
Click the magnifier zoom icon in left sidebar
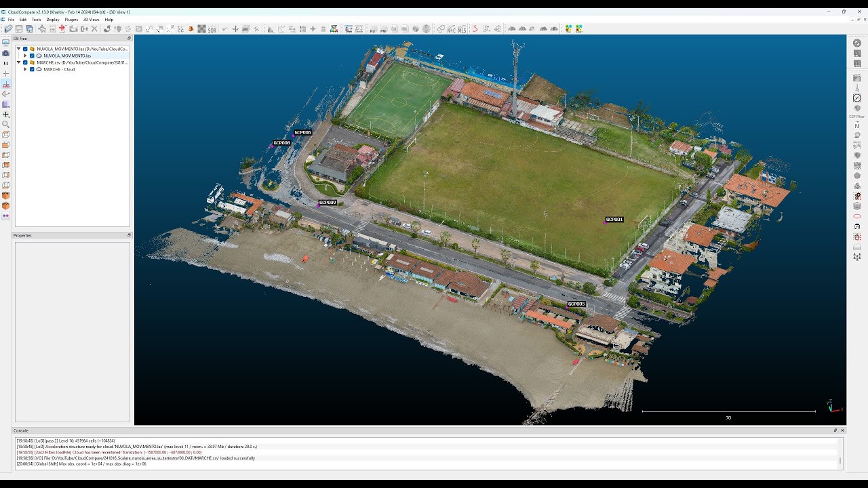pyautogui.click(x=6, y=124)
